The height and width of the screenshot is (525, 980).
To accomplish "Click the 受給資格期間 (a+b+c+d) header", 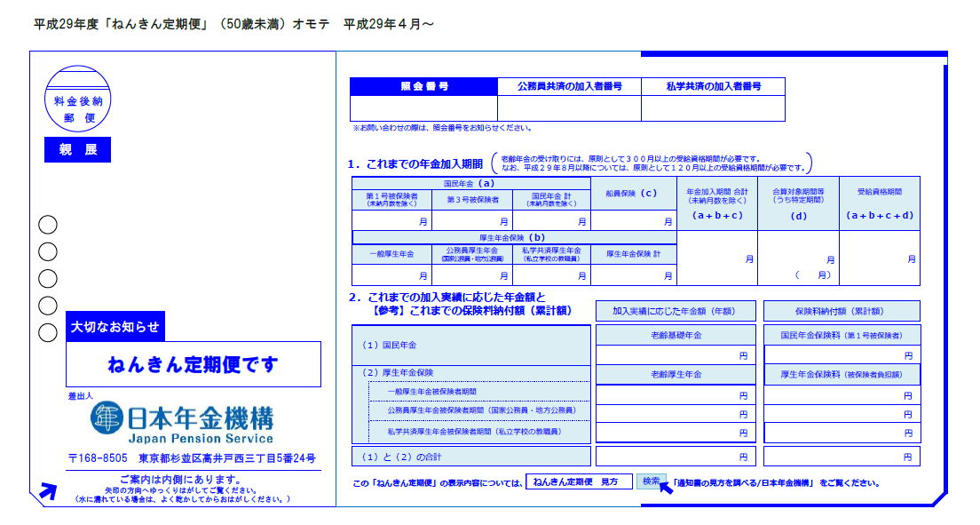I will pyautogui.click(x=880, y=204).
